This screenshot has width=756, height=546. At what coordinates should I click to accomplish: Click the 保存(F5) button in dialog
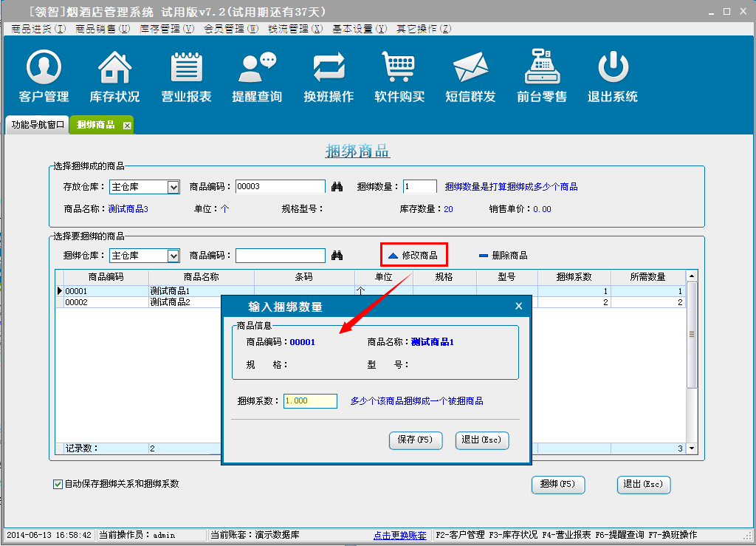(415, 440)
